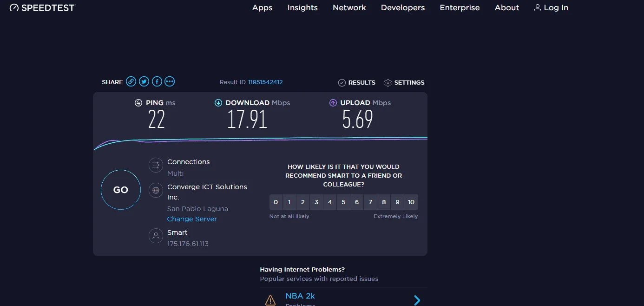Click the ping icon beside PING
644x306 pixels.
click(x=138, y=103)
